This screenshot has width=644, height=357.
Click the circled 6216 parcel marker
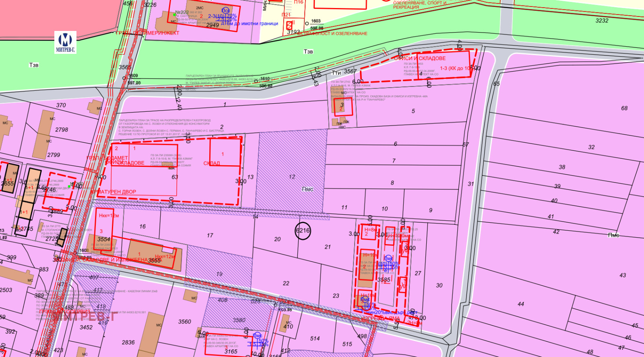(x=303, y=231)
